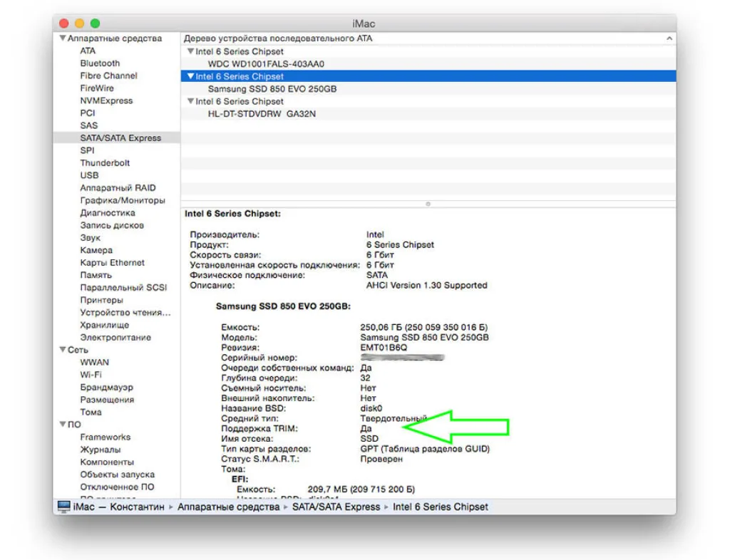Click the pane splitter handle dot

(x=428, y=204)
